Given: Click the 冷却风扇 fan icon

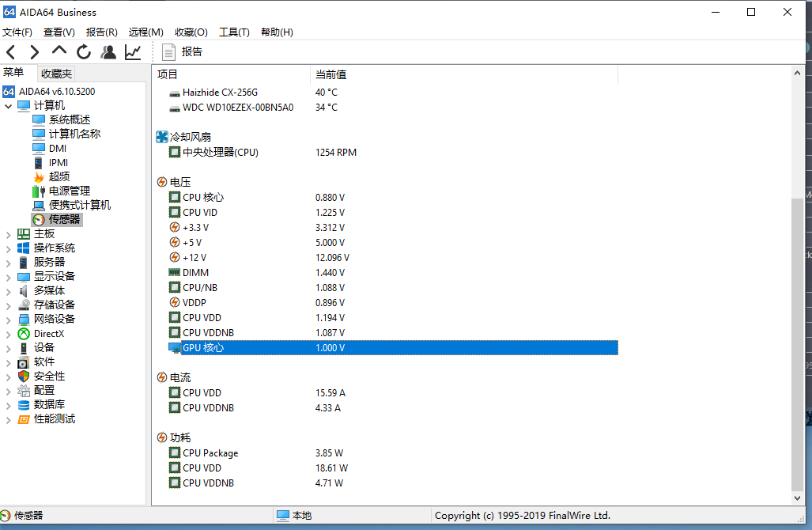Looking at the screenshot, I should click(162, 137).
